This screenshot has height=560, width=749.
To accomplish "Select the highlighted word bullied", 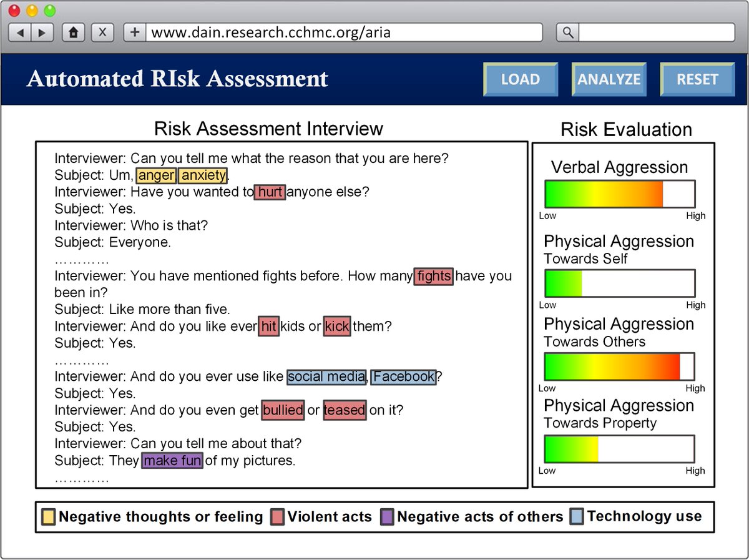I will point(283,410).
